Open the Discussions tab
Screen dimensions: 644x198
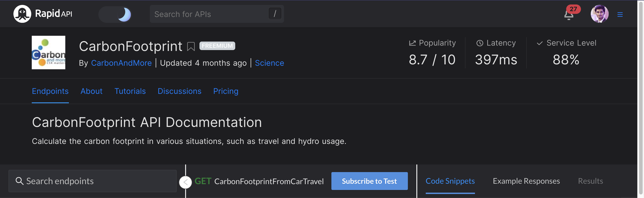(x=179, y=91)
